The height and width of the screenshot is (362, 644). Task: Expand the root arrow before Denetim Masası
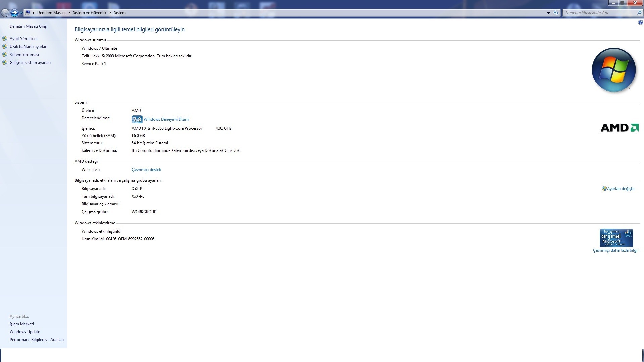click(34, 13)
